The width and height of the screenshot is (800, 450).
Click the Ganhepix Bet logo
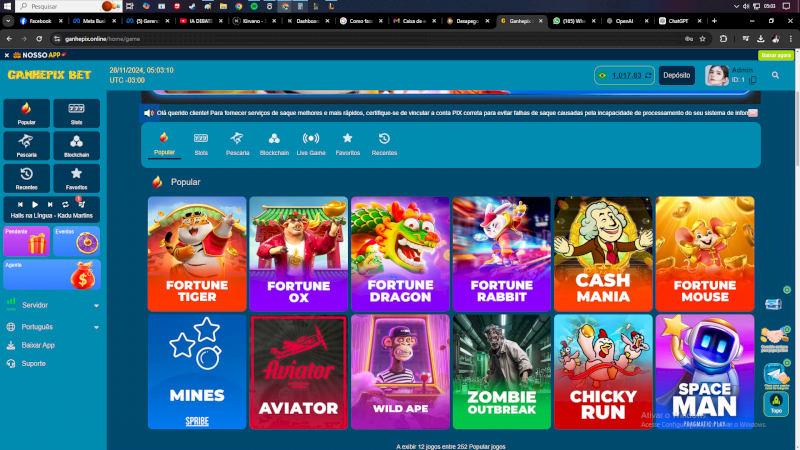(x=49, y=75)
